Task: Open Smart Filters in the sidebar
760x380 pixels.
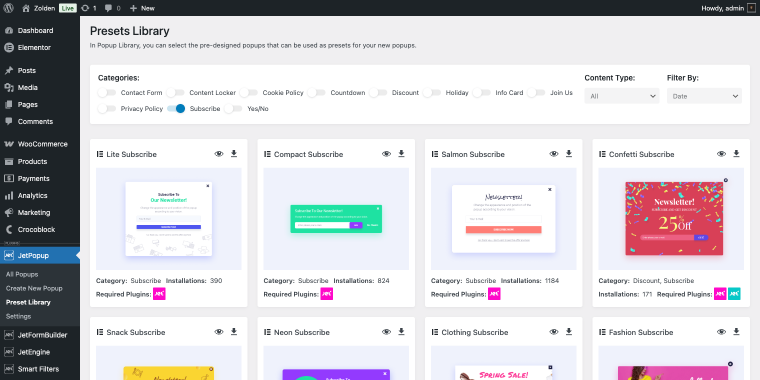Action: 40,369
